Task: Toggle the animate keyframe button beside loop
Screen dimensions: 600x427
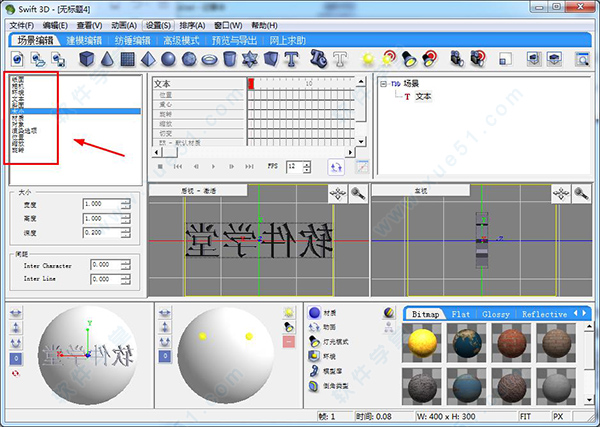Action: point(362,167)
